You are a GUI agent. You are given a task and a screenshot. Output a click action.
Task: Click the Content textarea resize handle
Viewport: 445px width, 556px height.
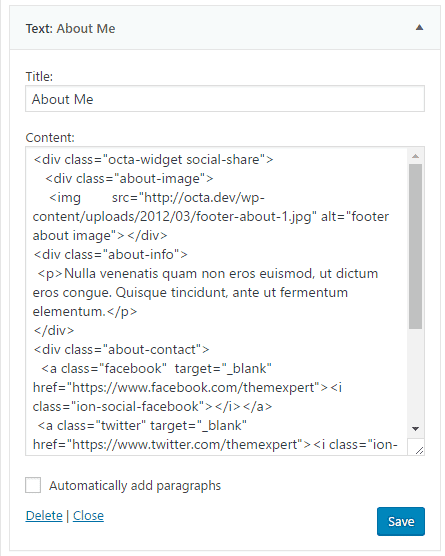[x=419, y=450]
